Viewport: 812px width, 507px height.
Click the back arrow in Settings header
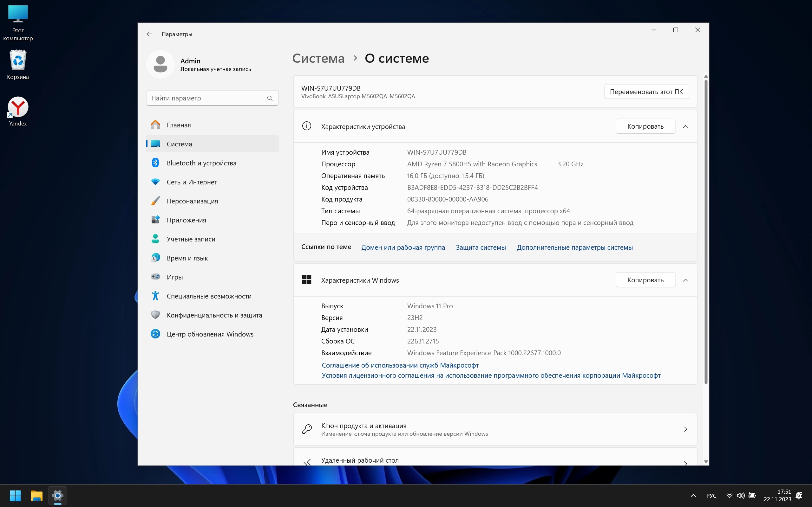point(149,34)
